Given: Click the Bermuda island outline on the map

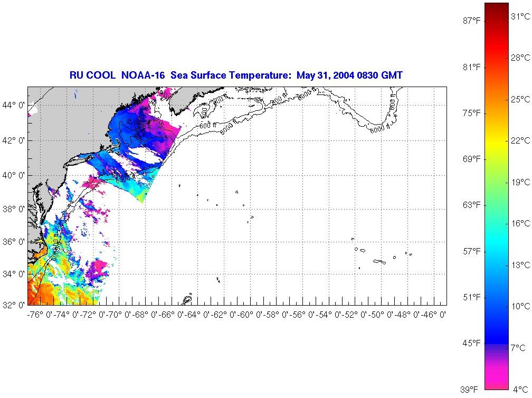Looking at the screenshot, I should (x=187, y=299).
